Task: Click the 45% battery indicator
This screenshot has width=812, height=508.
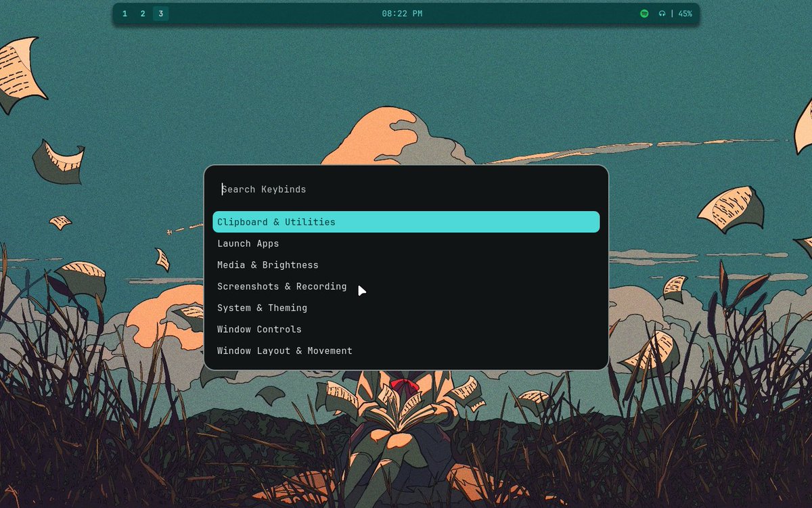Action: pyautogui.click(x=685, y=14)
